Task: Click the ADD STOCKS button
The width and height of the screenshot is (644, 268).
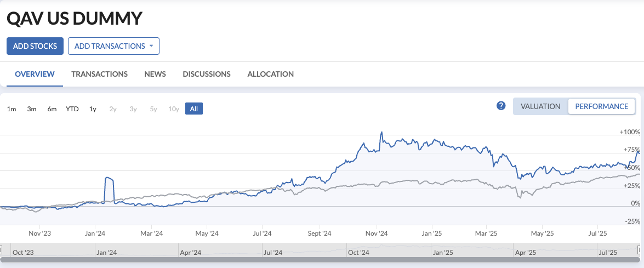Action: [35, 46]
